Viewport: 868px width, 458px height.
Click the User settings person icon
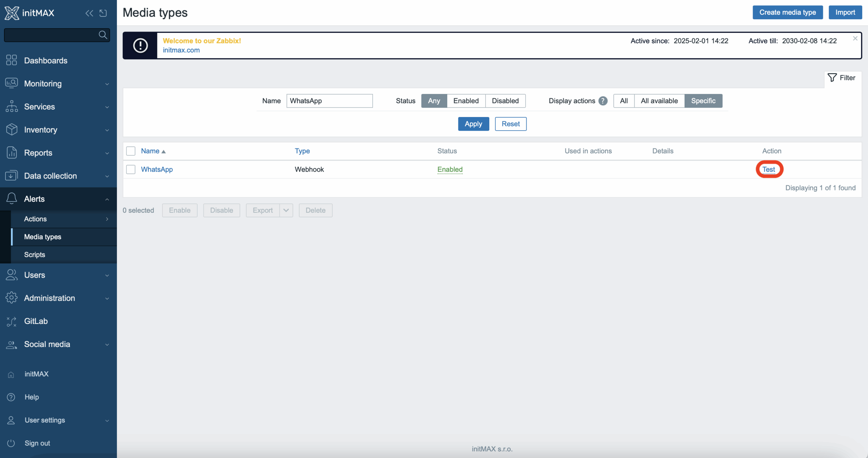(x=11, y=420)
